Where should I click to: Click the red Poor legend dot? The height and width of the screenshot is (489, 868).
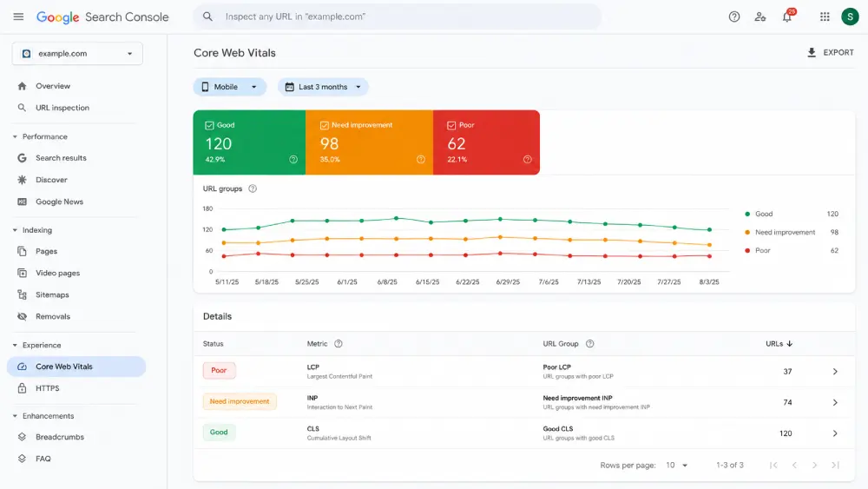point(747,251)
